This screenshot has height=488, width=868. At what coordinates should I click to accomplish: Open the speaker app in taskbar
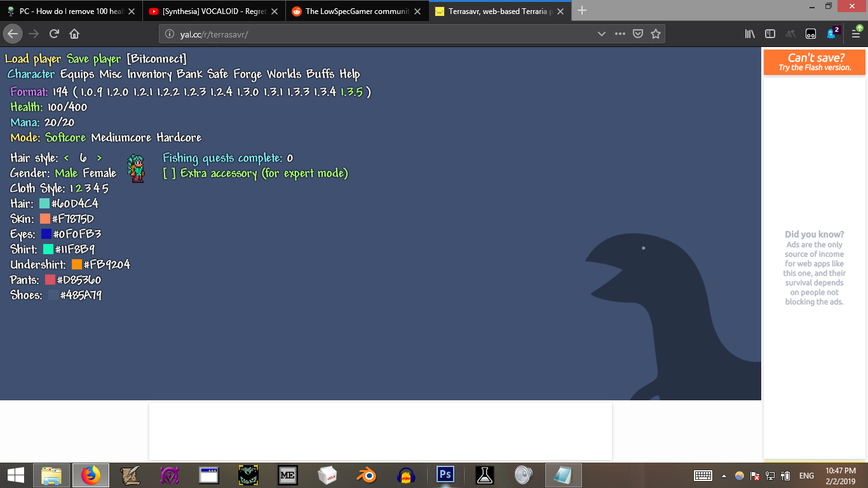pos(523,475)
